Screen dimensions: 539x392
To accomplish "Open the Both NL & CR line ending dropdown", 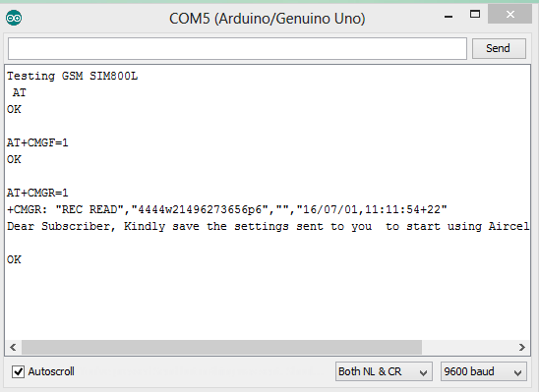I will (x=384, y=371).
